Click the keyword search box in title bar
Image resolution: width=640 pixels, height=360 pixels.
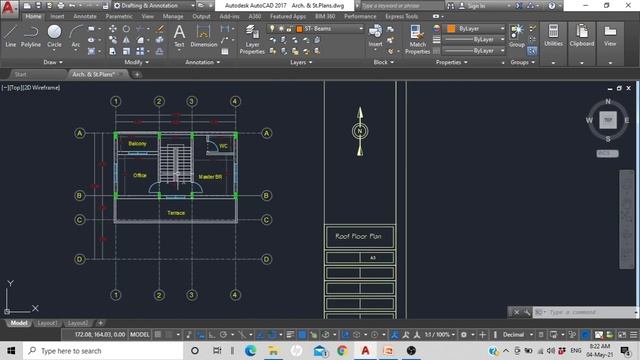pos(402,6)
